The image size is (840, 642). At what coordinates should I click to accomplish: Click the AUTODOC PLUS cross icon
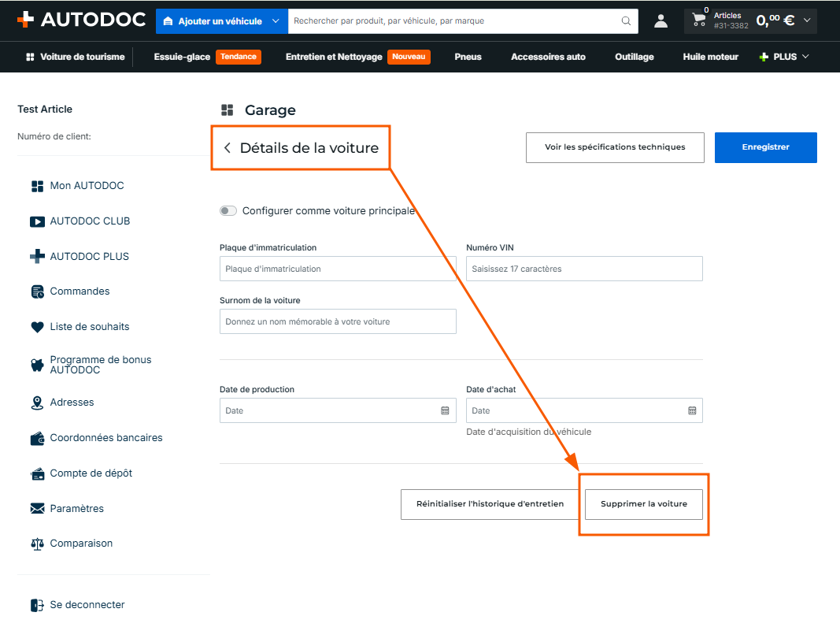click(x=37, y=256)
